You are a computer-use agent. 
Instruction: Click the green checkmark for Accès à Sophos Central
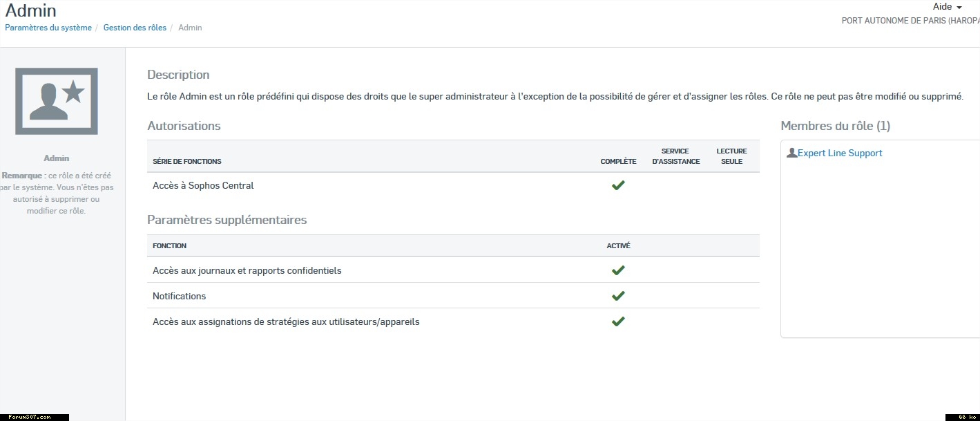[618, 185]
